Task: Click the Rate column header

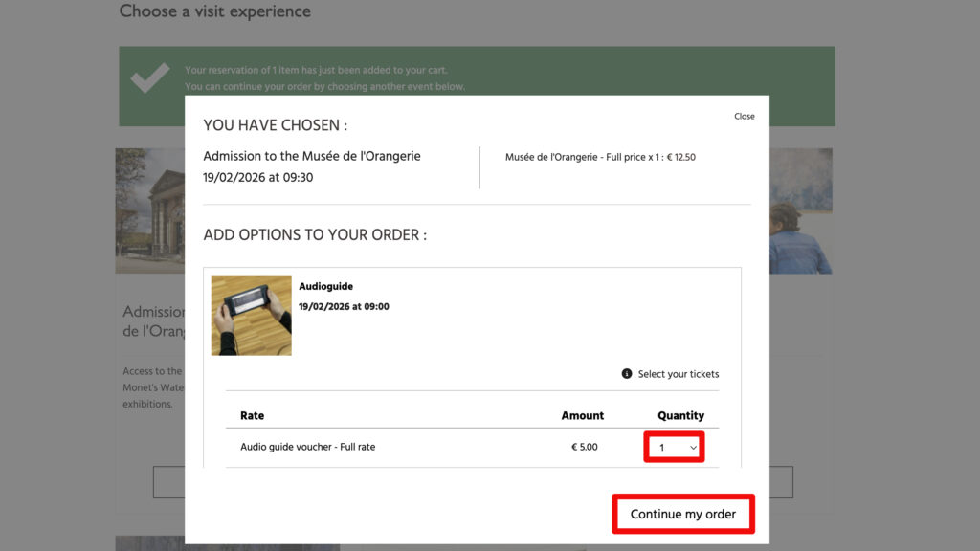Action: 252,415
